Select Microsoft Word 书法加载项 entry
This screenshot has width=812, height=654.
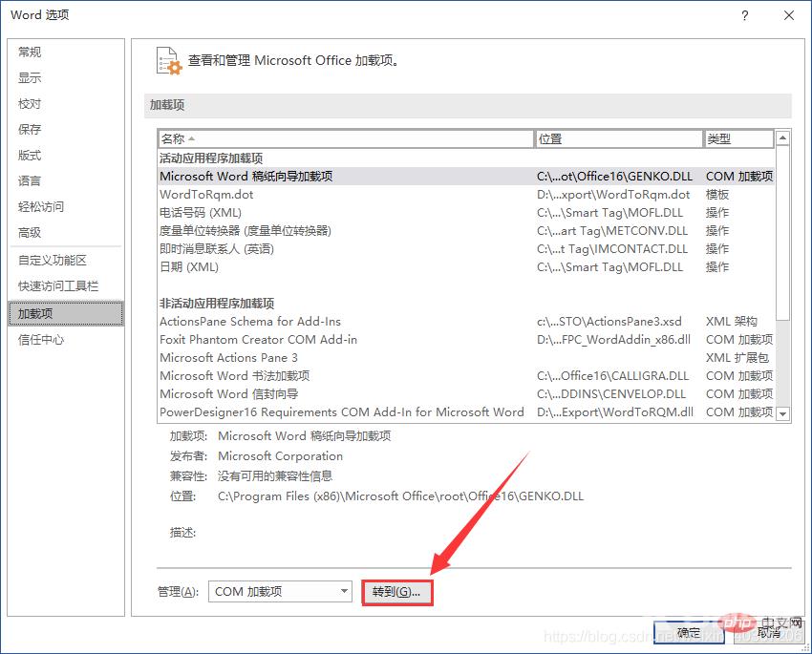234,376
